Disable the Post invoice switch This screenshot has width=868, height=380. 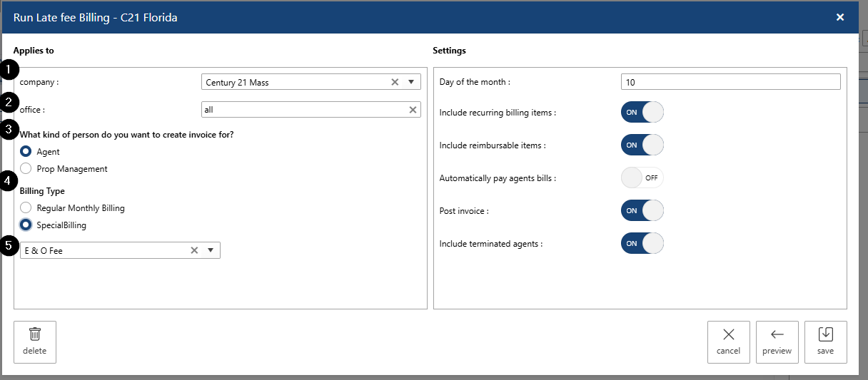(x=642, y=211)
